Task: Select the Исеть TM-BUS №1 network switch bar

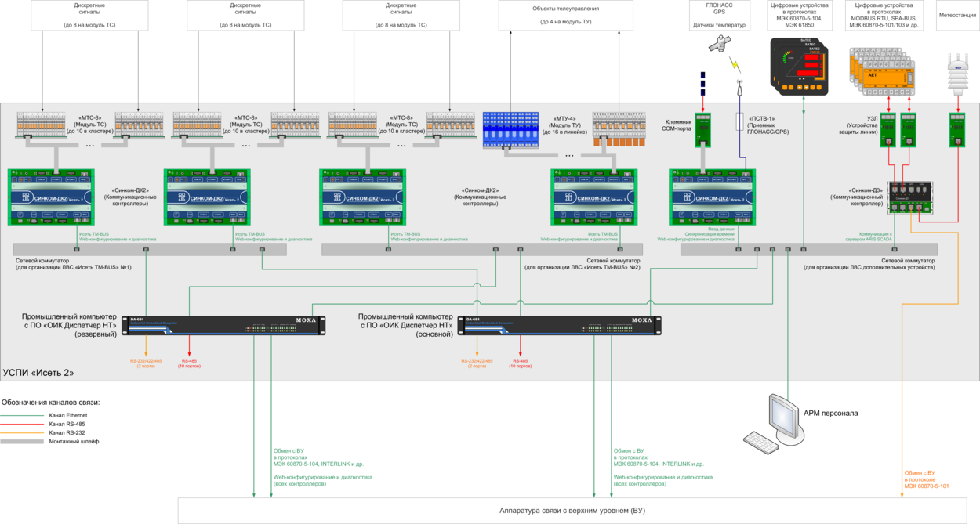Action: tap(149, 249)
